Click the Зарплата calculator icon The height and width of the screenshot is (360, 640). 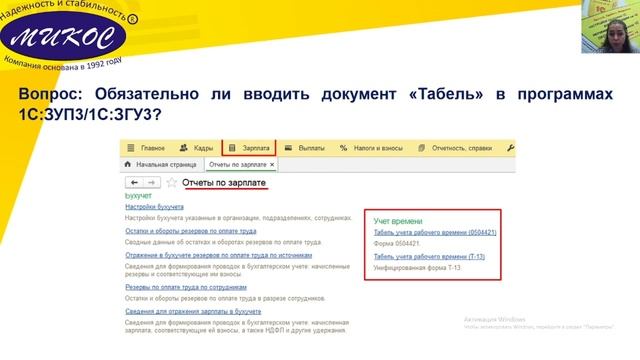tap(232, 148)
